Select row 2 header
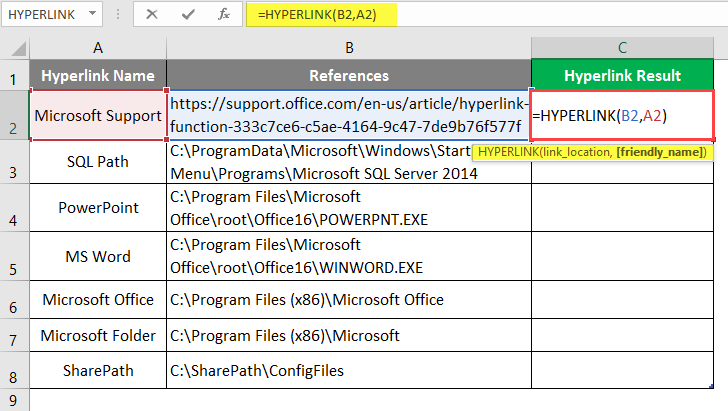The height and width of the screenshot is (411, 728). point(13,115)
